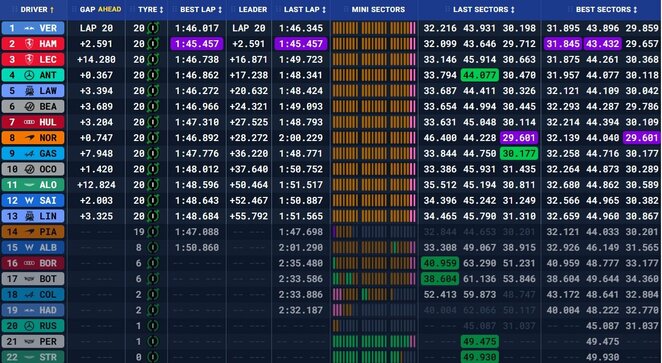
Task: Click the tyre compound icon in COL's row
Action: point(153,294)
